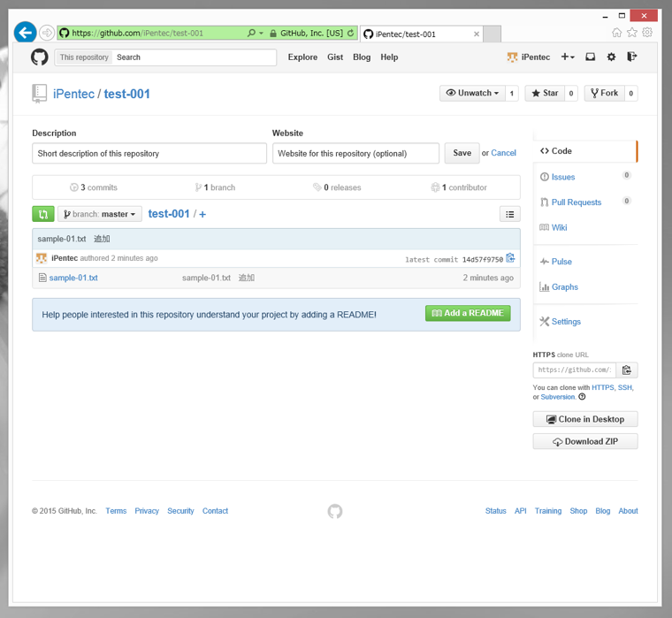Focus the Website input field
Screen dimensions: 672x618
click(355, 154)
